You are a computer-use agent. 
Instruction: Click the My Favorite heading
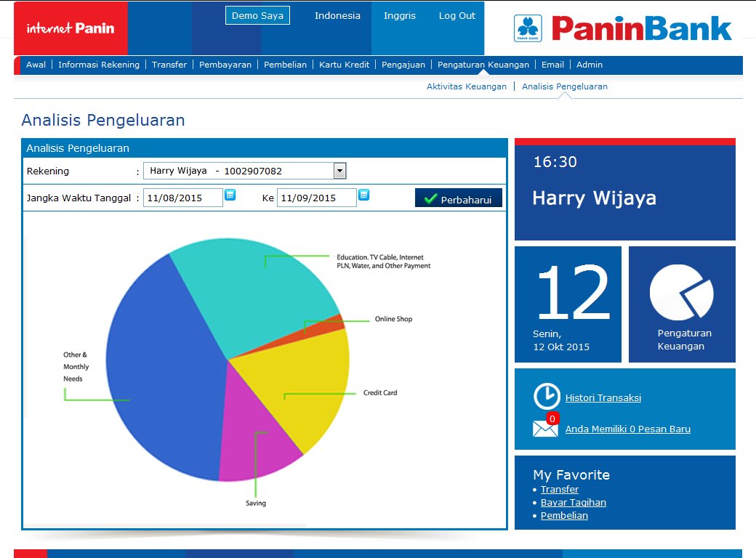pos(571,474)
